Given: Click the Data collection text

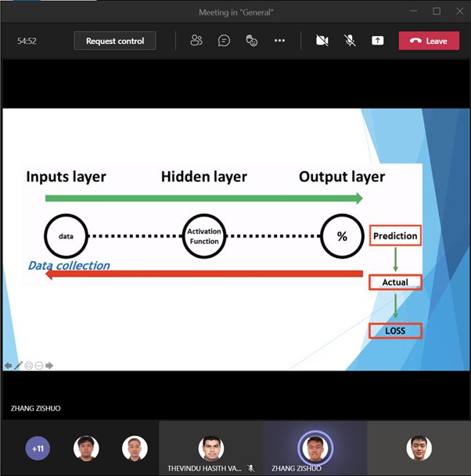Looking at the screenshot, I should tap(69, 266).
